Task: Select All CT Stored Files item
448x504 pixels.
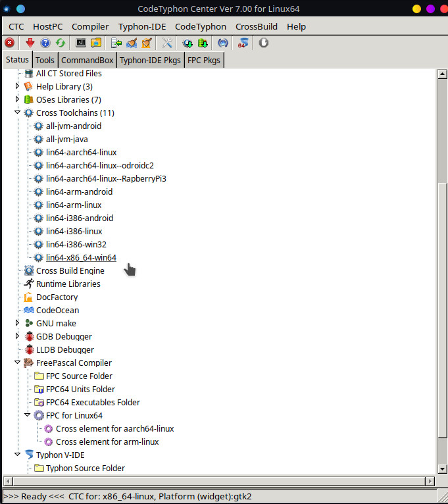Action: click(x=69, y=73)
